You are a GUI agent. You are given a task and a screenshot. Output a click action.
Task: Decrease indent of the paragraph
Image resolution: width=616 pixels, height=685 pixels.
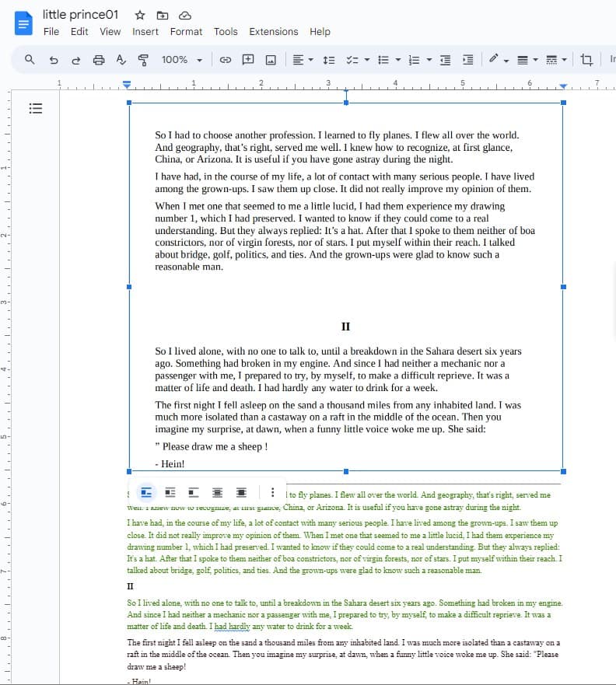coord(445,60)
